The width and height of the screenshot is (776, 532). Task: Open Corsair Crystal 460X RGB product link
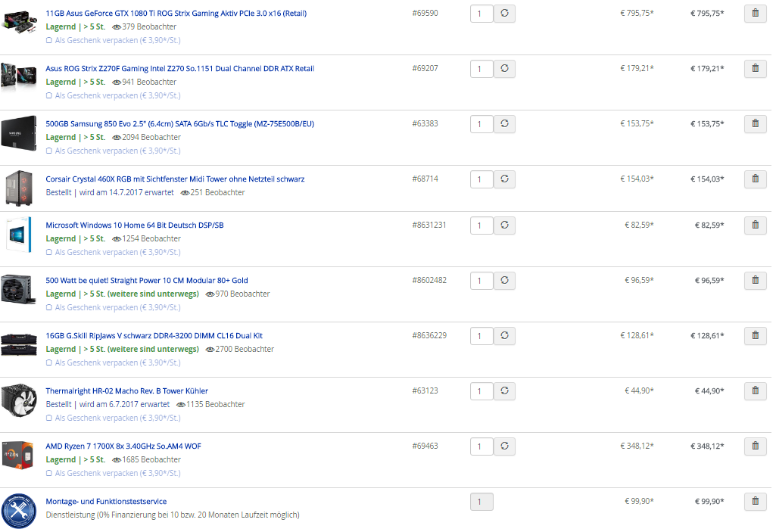[x=175, y=179]
